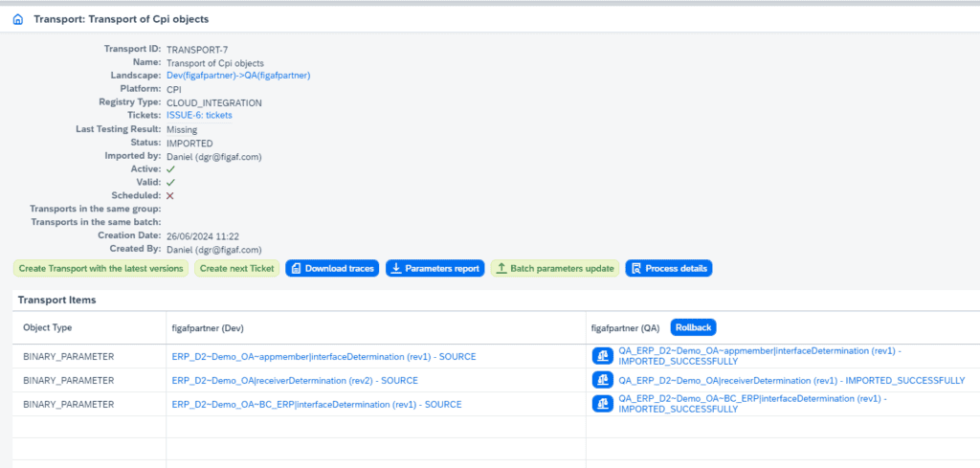Rollback the QA import
The image size is (980, 468).
[x=693, y=326]
